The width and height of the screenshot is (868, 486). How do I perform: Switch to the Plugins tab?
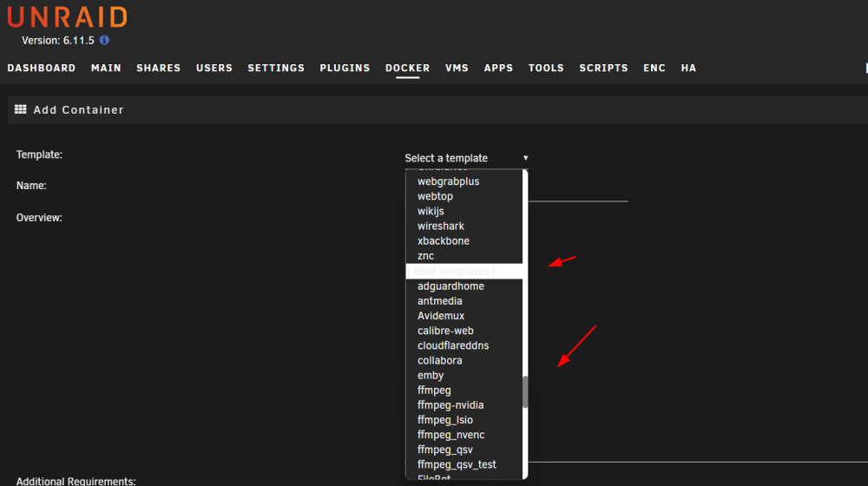click(345, 68)
